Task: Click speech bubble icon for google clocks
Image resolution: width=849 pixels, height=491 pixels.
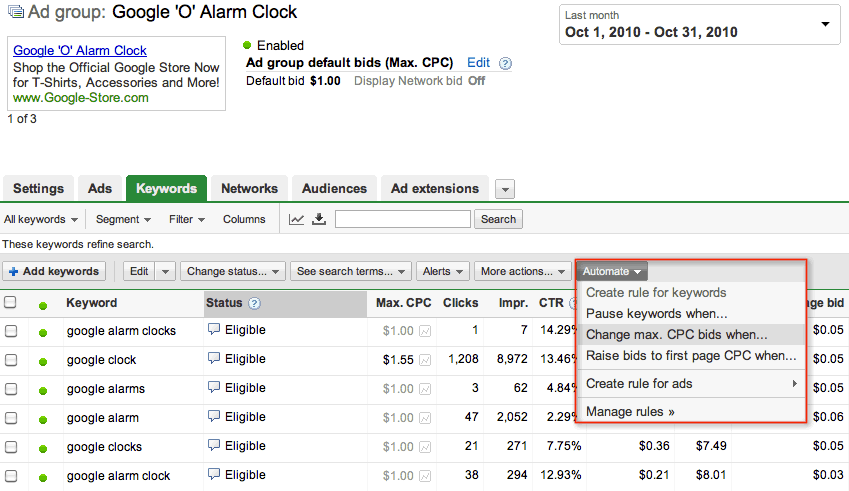Action: (214, 445)
